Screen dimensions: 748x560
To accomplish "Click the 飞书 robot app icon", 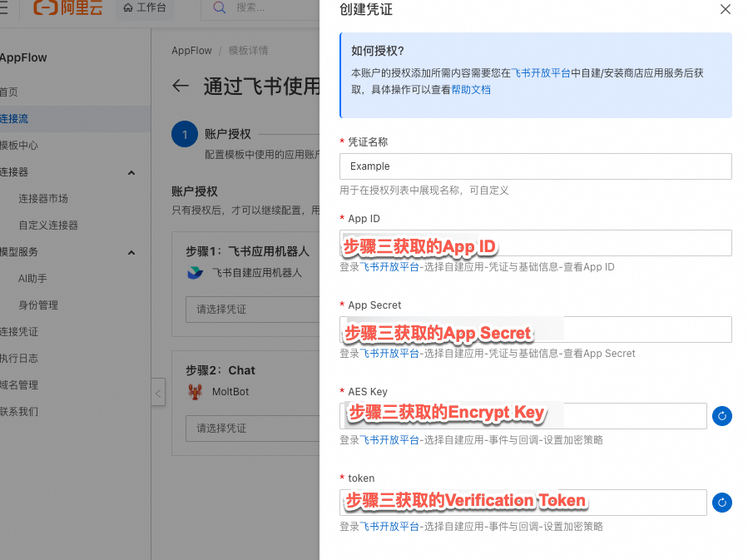I will pyautogui.click(x=195, y=272).
